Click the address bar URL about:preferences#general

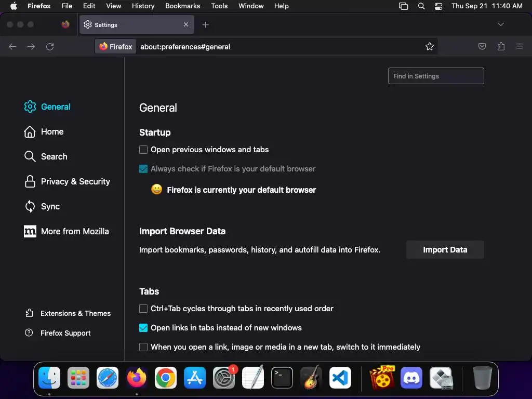[x=185, y=47]
